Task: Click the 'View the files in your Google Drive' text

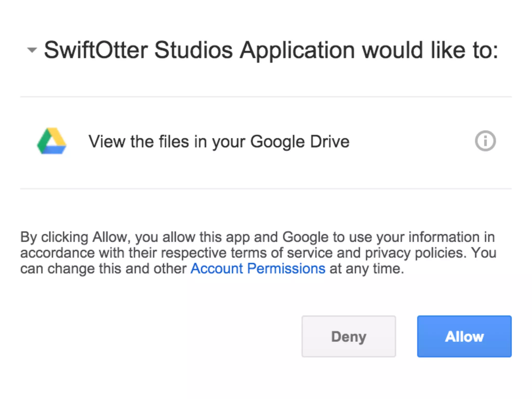Action: coord(219,142)
